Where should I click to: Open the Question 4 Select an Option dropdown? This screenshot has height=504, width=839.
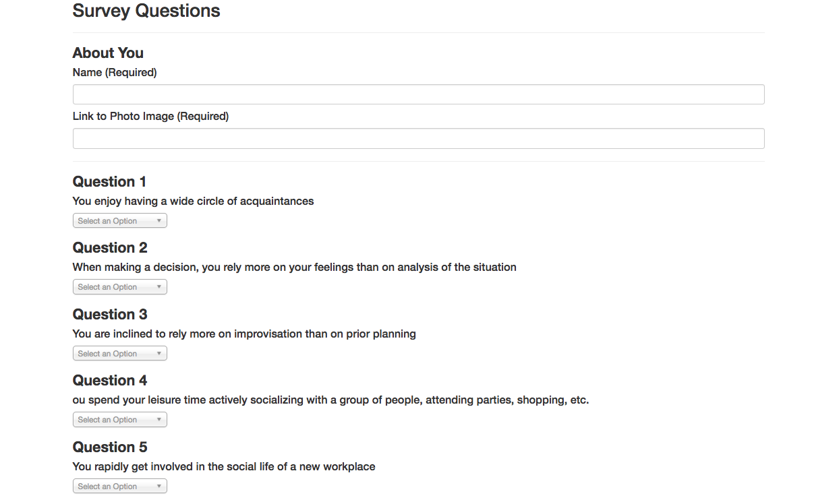click(x=120, y=420)
